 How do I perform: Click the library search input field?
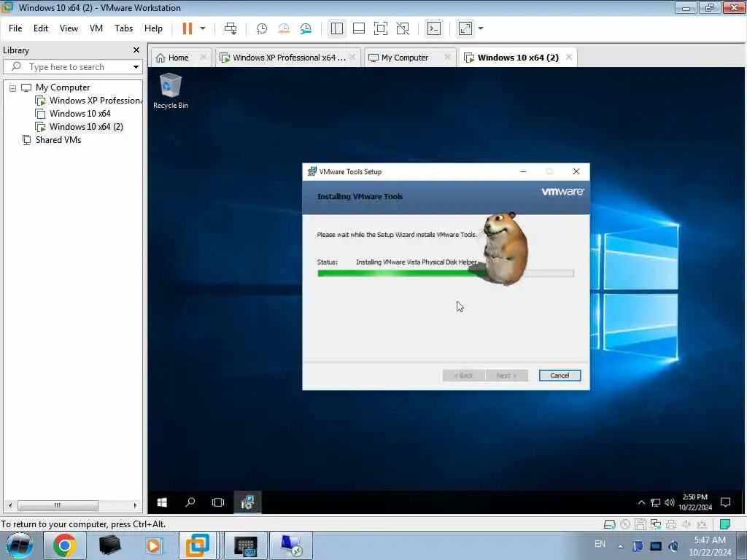(72, 67)
